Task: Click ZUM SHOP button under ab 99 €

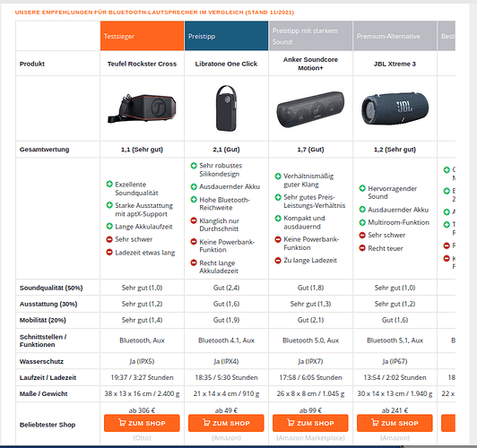Action: coord(310,423)
